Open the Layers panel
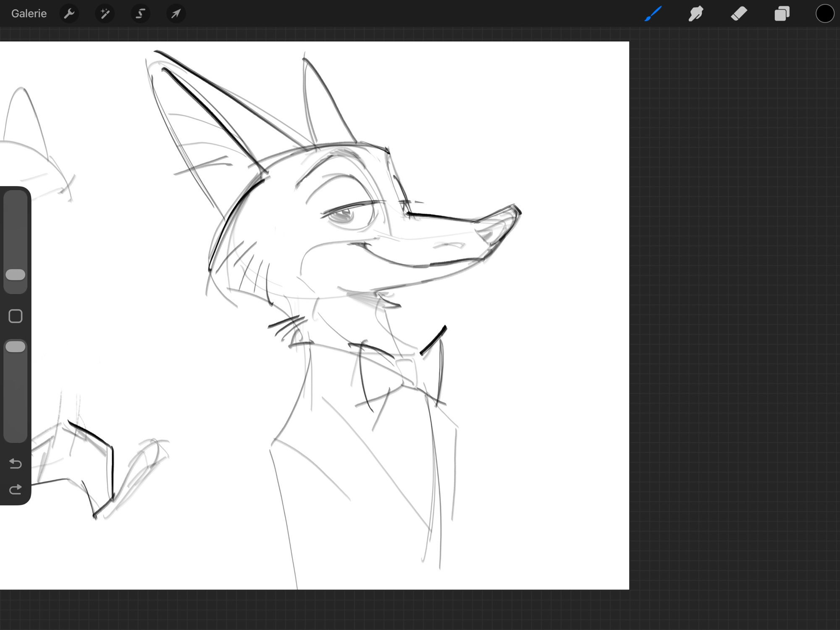 tap(782, 13)
